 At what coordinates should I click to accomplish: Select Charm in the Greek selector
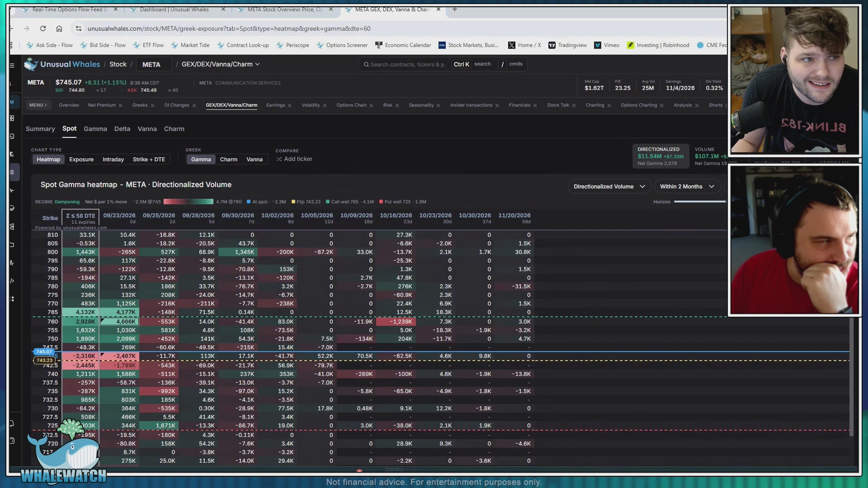click(228, 160)
